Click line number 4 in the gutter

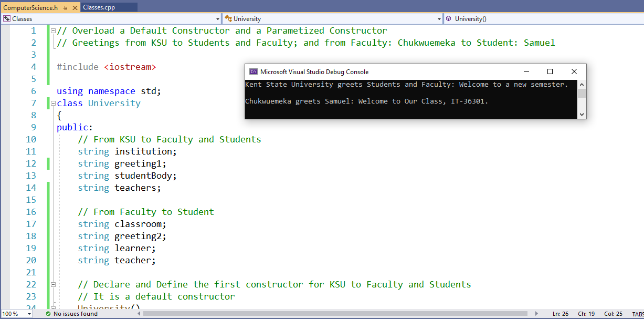click(x=34, y=67)
